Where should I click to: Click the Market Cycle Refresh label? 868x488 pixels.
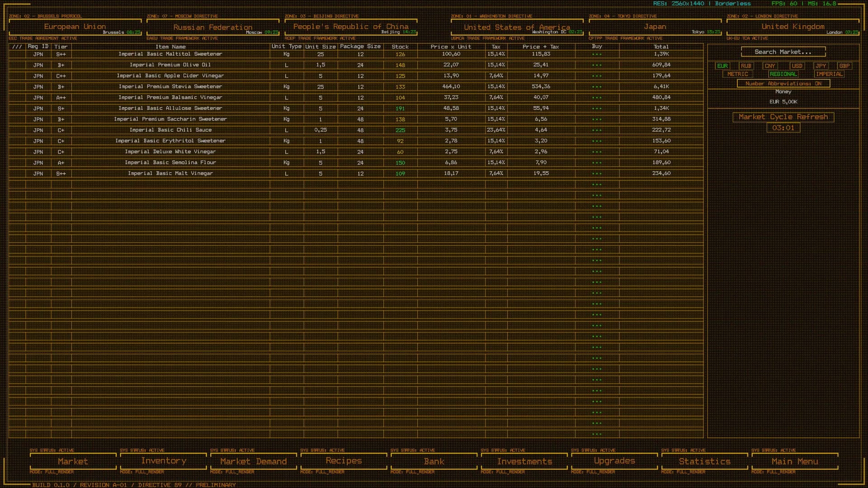pyautogui.click(x=783, y=117)
